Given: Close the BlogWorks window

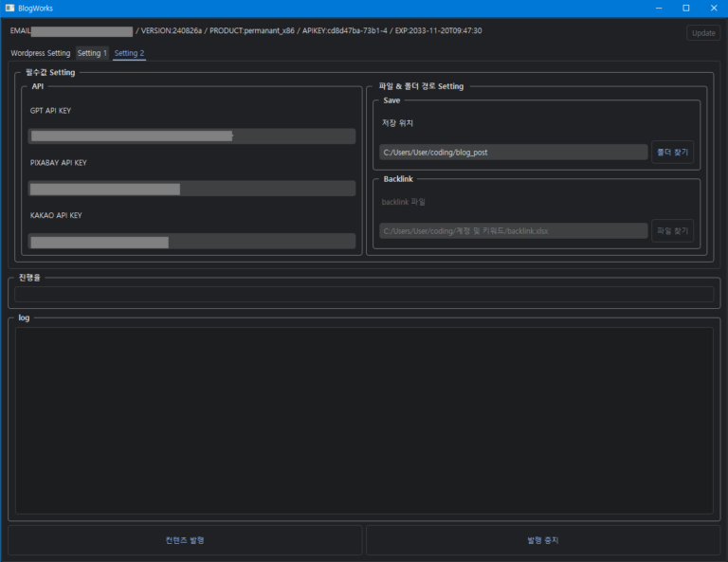Looking at the screenshot, I should [713, 8].
